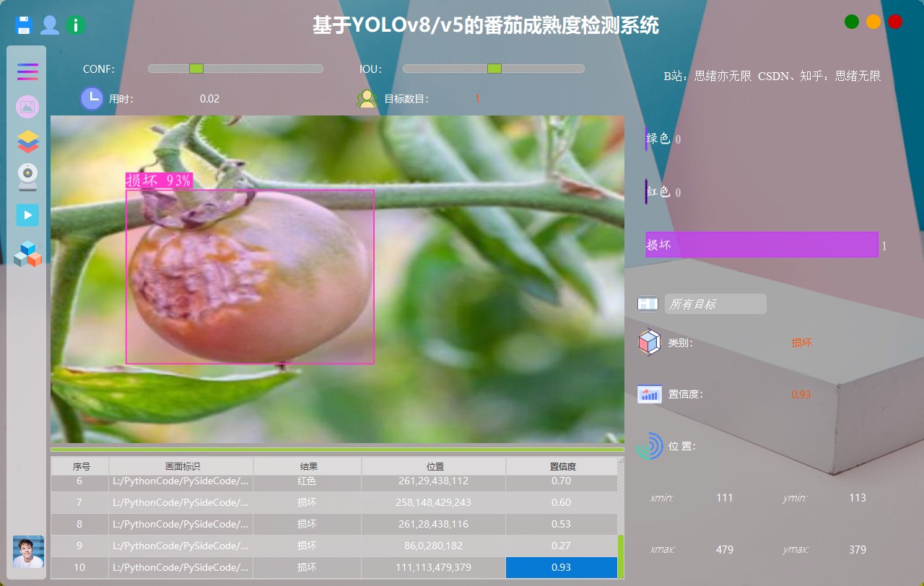Click the orange window button
This screenshot has width=924, height=586.
pos(873,22)
